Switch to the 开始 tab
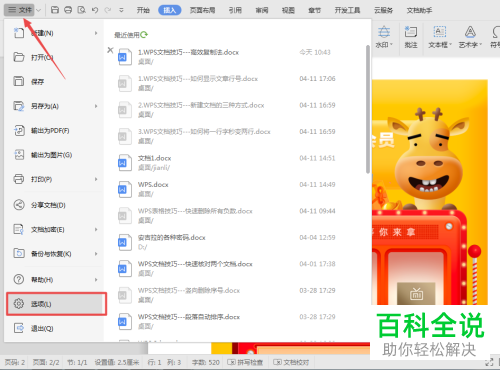The image size is (500, 370). 143,10
